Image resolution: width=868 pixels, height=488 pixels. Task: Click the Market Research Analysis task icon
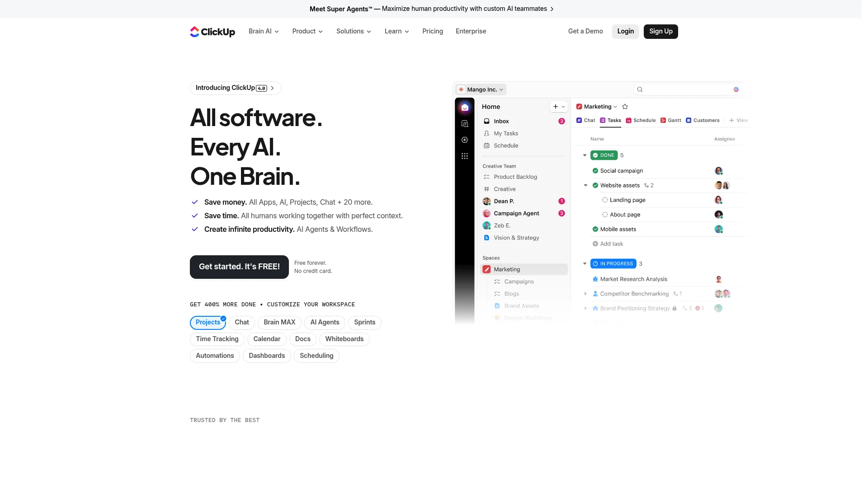(x=595, y=279)
